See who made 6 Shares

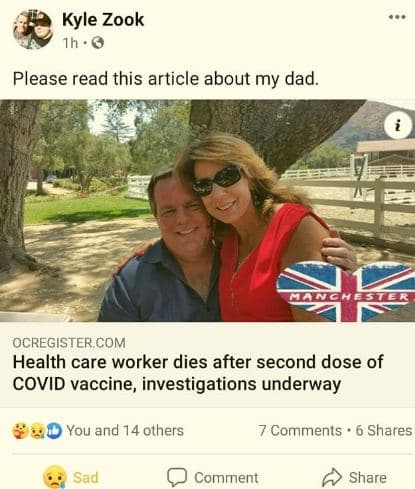coord(384,430)
